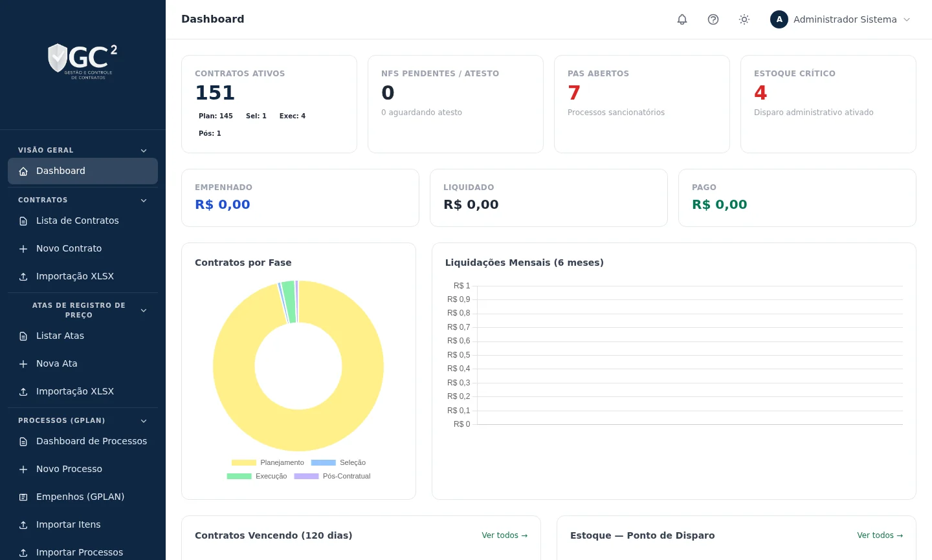932x560 pixels.
Task: Click the "Plan: 145" badge
Action: (216, 116)
